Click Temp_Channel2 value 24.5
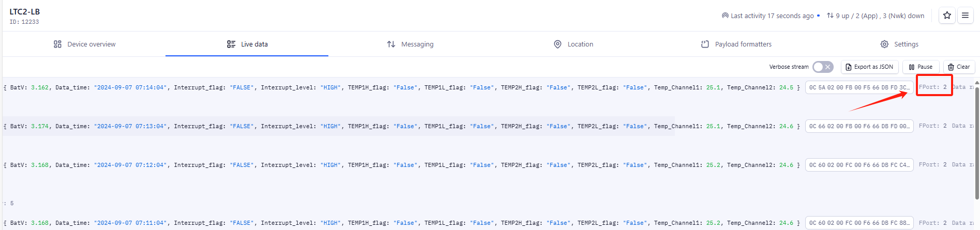 point(786,88)
